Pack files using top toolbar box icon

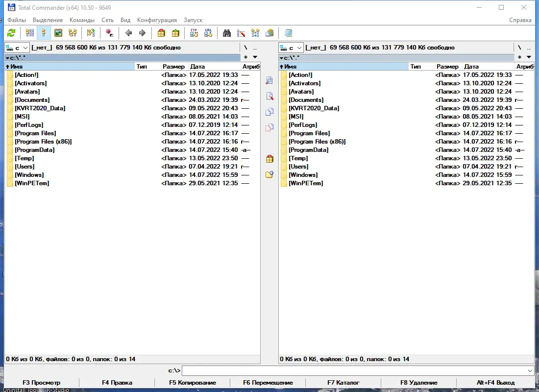(x=161, y=33)
